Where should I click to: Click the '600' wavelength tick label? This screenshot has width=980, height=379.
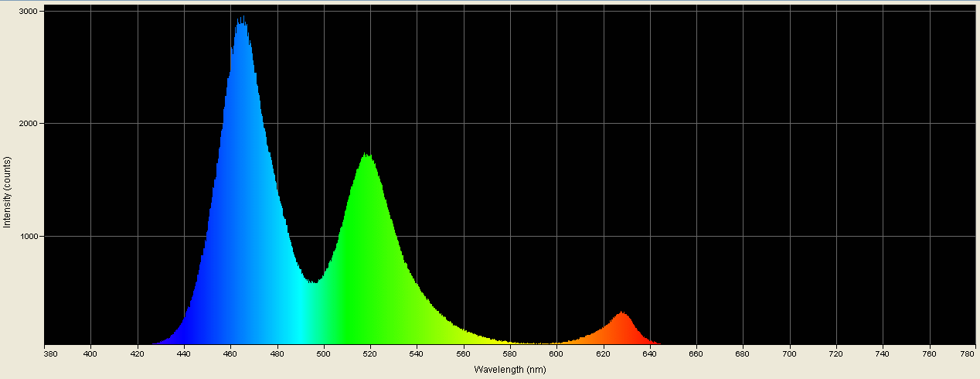click(556, 354)
